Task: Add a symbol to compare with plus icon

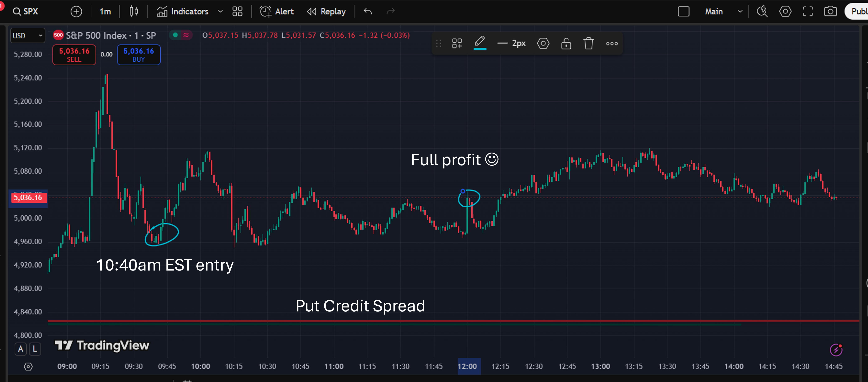Action: [x=76, y=11]
